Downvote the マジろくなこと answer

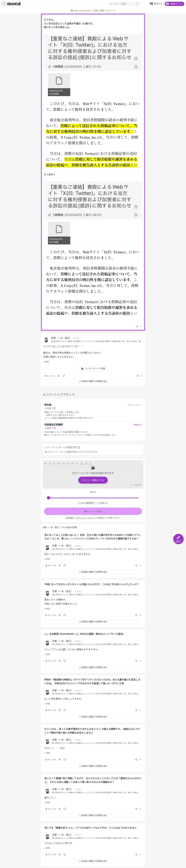pos(58,376)
